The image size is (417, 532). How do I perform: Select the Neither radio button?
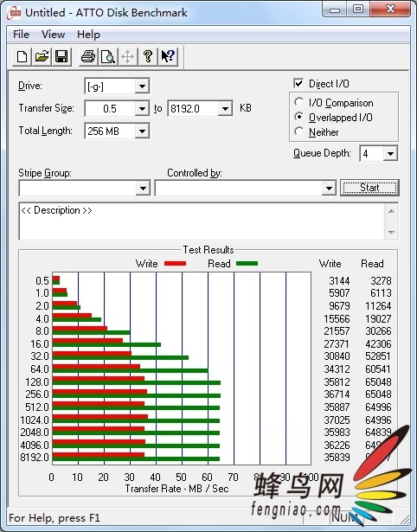coord(299,131)
